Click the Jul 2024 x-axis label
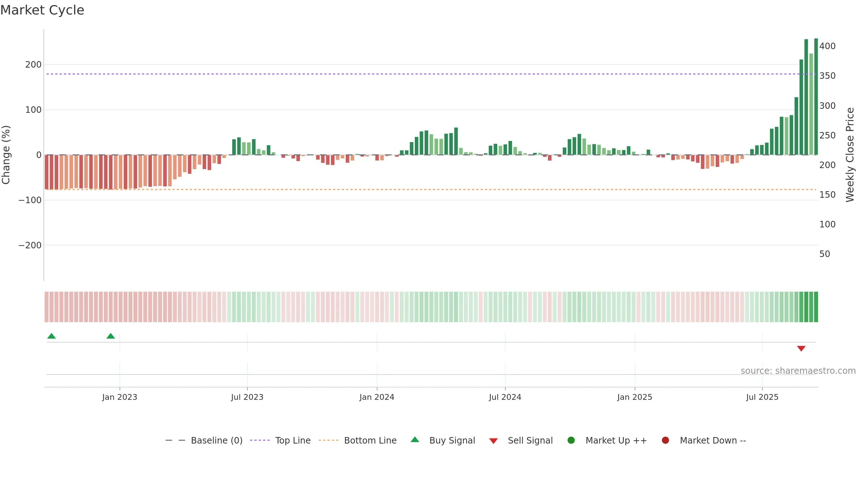This screenshot has height=488, width=868. pos(505,397)
